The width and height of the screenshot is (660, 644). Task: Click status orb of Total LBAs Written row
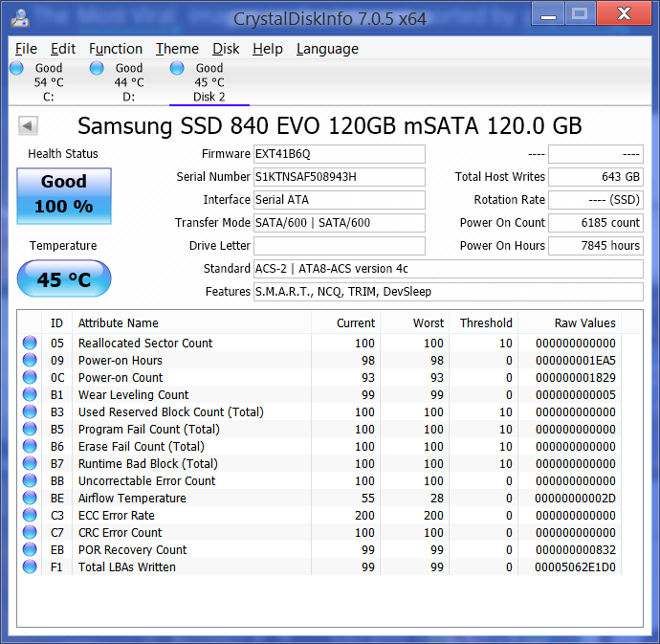[30, 566]
